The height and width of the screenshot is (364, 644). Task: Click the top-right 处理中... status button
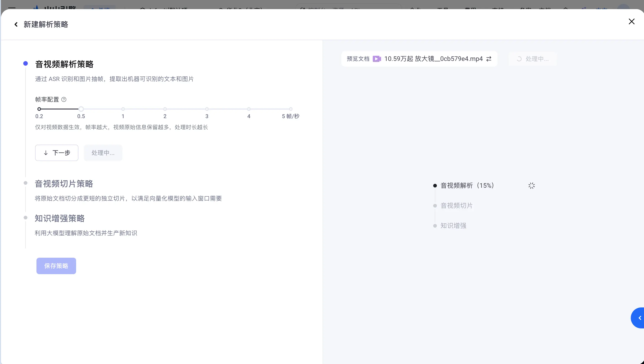(533, 59)
